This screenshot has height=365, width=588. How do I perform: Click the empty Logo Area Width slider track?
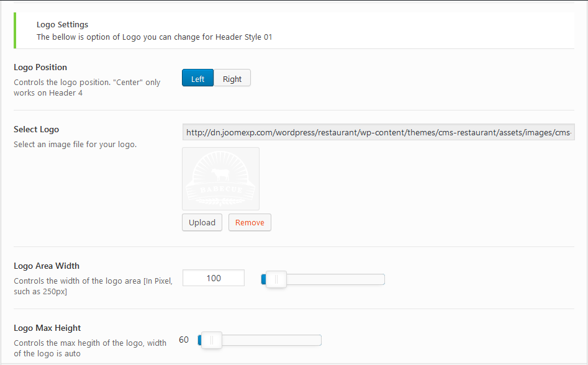pyautogui.click(x=335, y=279)
